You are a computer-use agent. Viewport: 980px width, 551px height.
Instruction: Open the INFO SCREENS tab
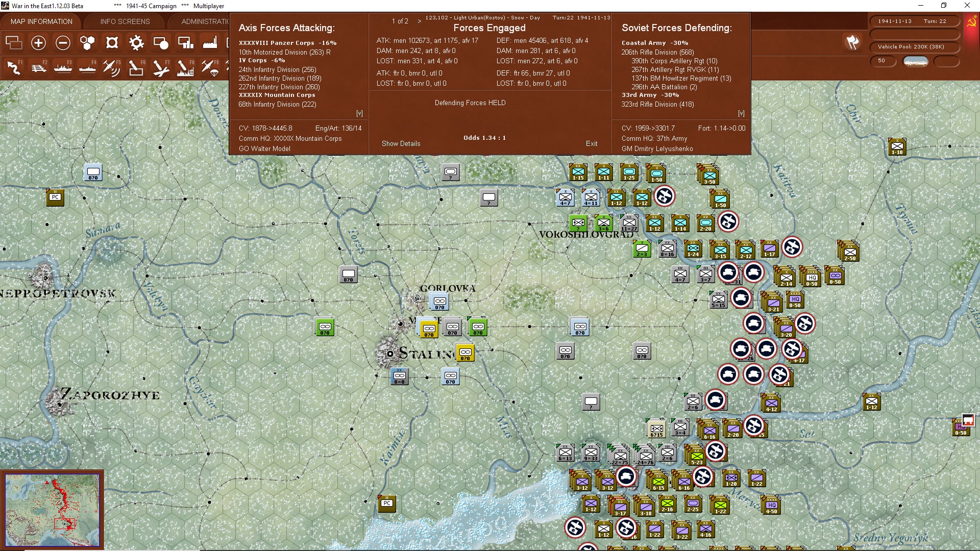tap(125, 21)
